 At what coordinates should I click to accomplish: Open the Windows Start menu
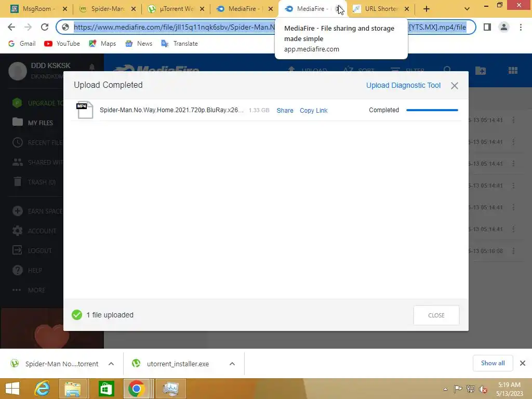pos(12,389)
